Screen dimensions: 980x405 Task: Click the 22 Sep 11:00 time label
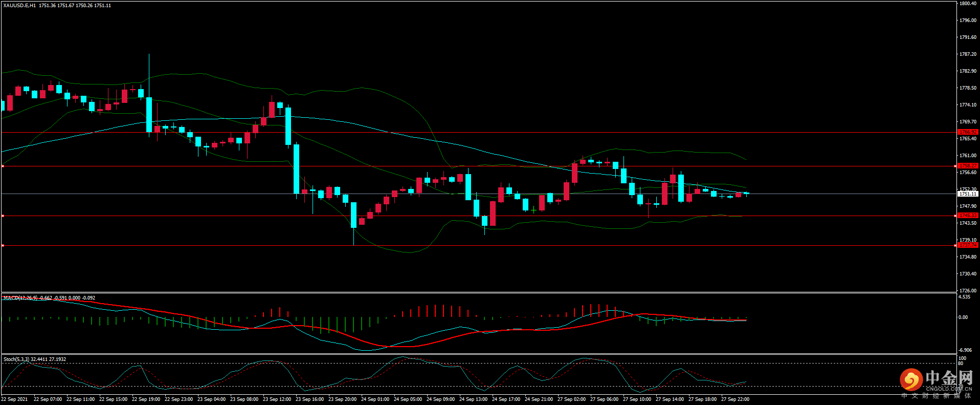[x=81, y=399]
